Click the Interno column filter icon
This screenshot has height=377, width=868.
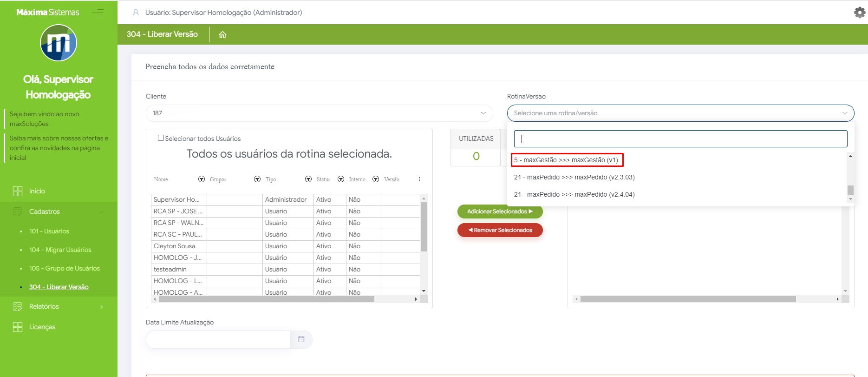[x=376, y=179]
